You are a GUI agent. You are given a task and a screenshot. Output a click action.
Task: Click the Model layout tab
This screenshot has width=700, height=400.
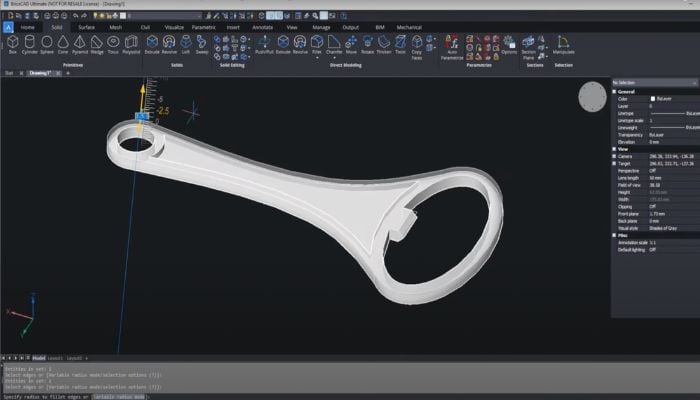pyautogui.click(x=38, y=357)
